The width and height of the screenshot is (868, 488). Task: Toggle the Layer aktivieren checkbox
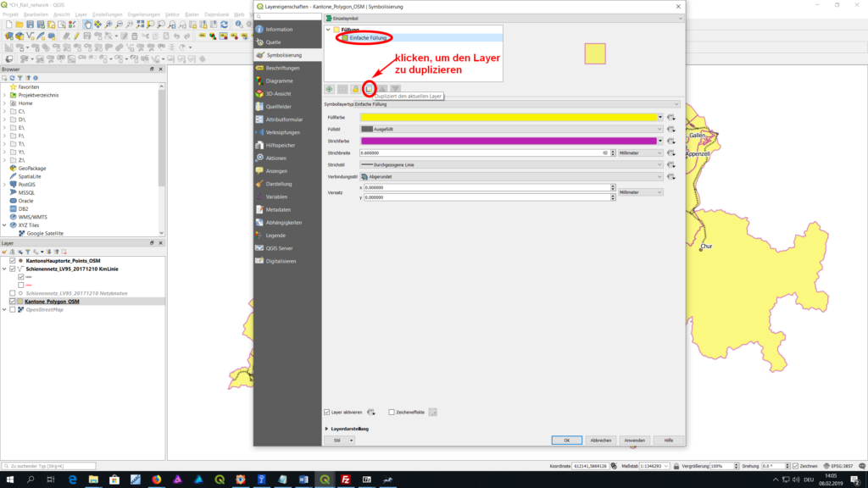[x=327, y=412]
